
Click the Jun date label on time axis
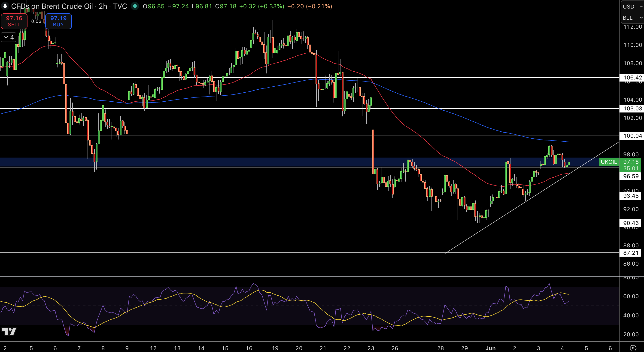490,348
